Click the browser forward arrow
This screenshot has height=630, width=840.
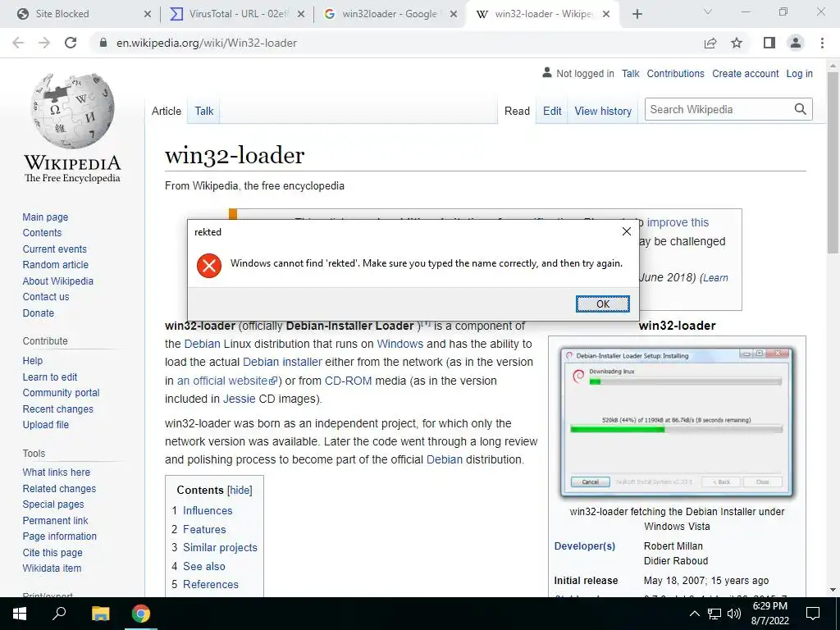[44, 43]
